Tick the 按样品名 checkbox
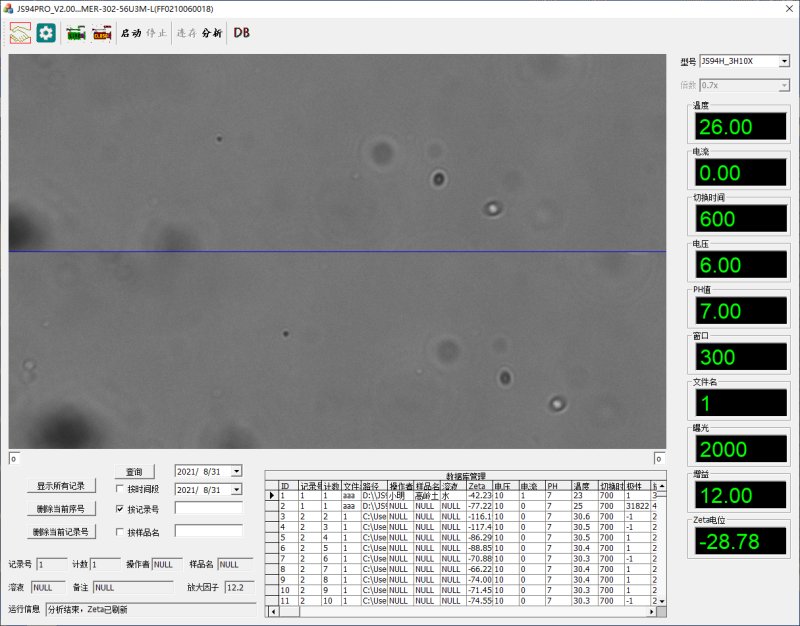The width and height of the screenshot is (800, 626). click(121, 532)
